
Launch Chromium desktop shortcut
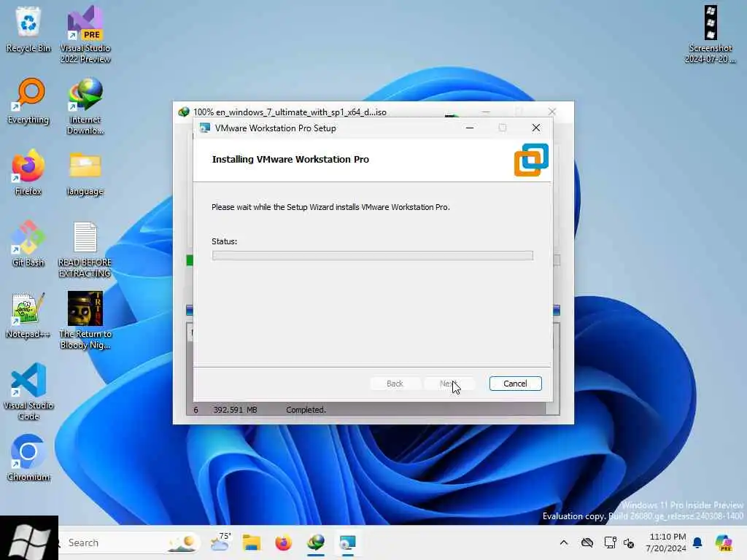(28, 458)
